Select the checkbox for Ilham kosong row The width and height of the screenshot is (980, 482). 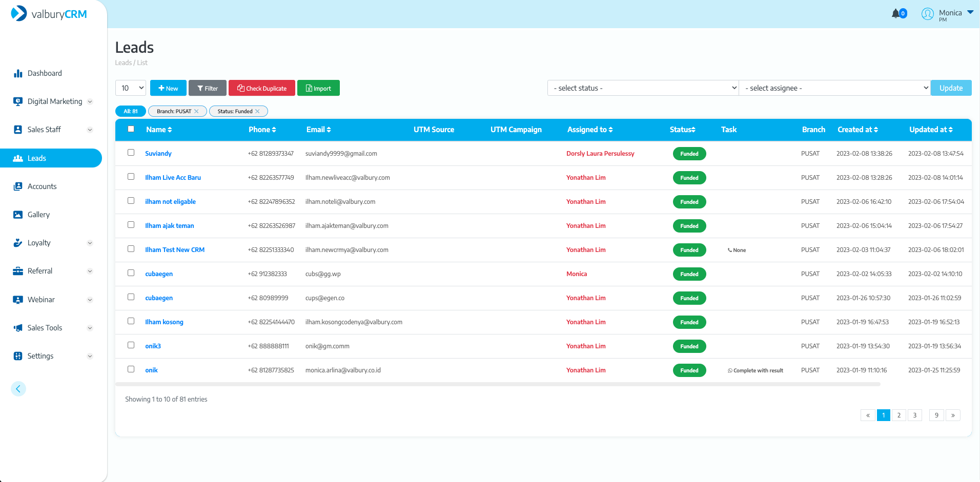[131, 321]
